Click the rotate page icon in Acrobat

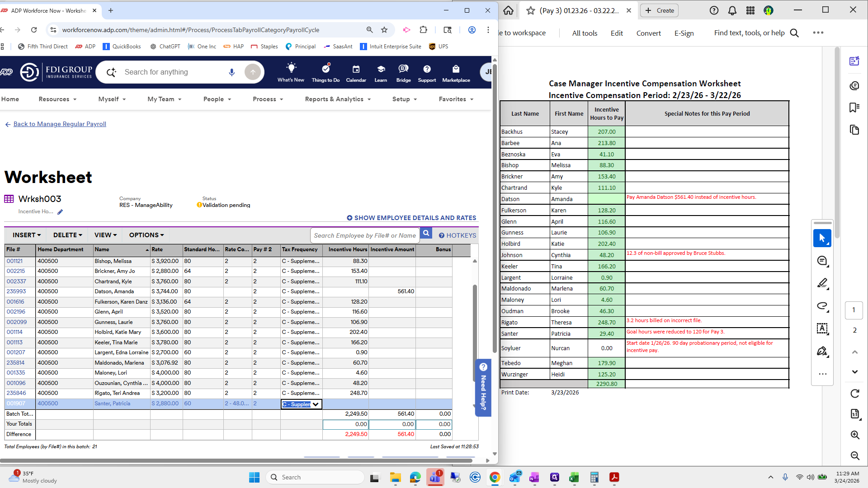(x=854, y=394)
